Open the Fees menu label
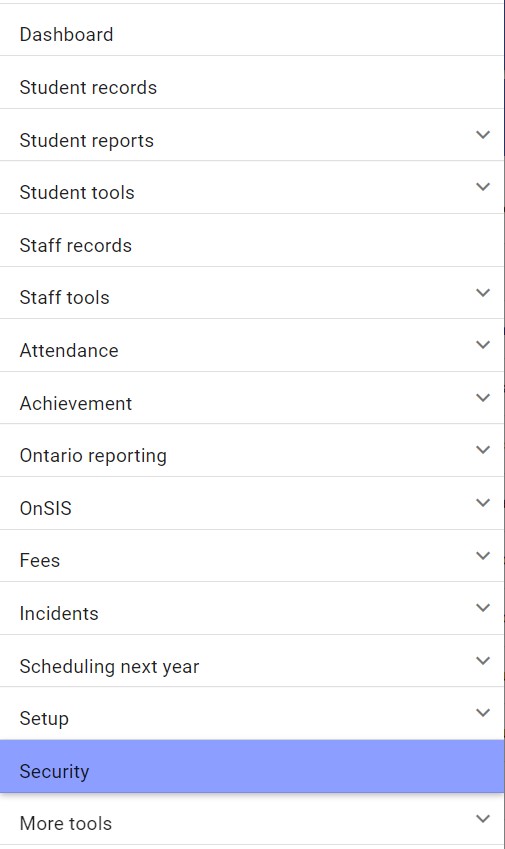505x849 pixels. click(x=40, y=560)
